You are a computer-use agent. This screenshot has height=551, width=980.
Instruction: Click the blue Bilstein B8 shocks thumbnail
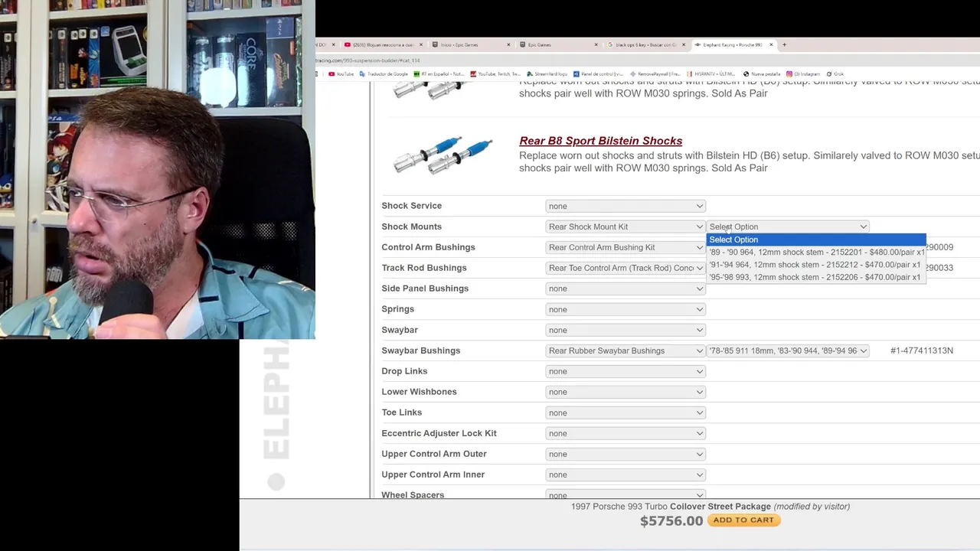(x=443, y=155)
